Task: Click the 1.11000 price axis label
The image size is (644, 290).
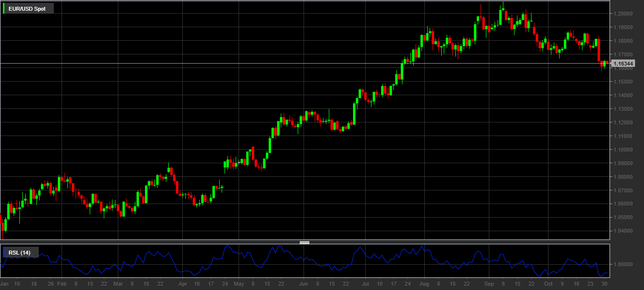Action: point(624,136)
